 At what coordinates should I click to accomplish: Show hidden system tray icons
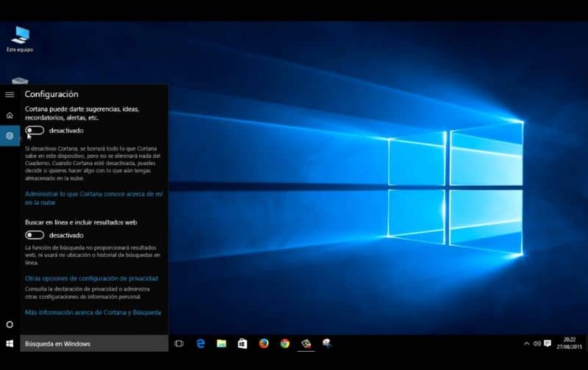click(526, 344)
